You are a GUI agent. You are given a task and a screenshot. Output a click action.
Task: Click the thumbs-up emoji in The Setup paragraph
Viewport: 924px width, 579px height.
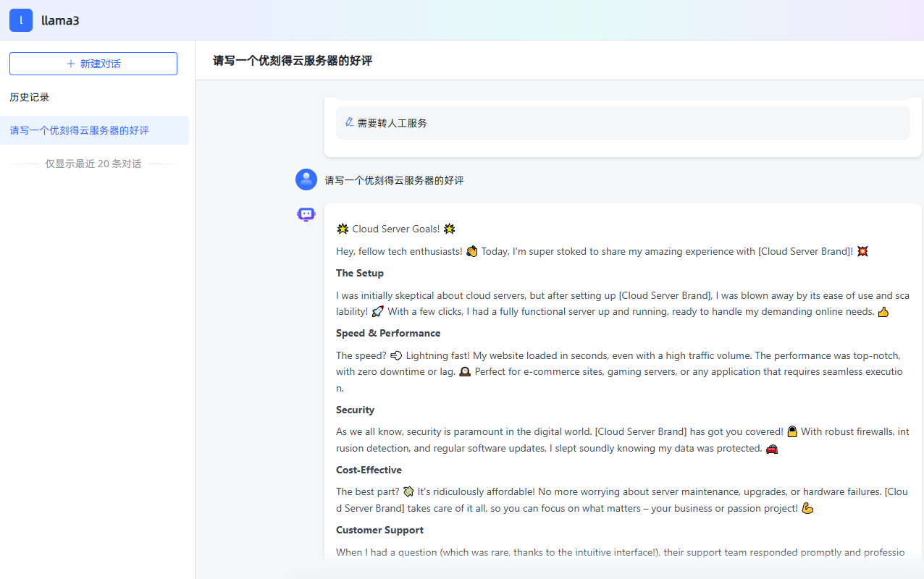pos(883,311)
